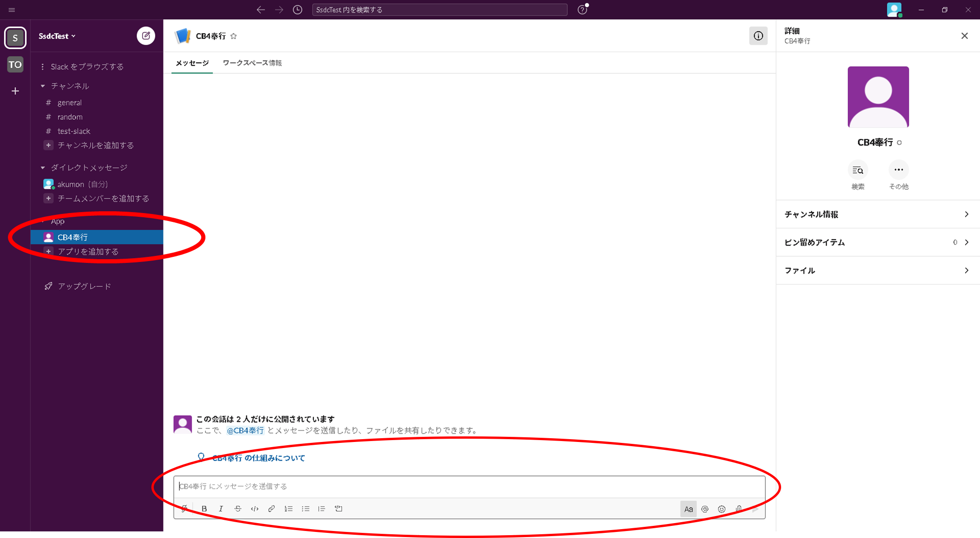Select the メッセージ tab
The width and height of the screenshot is (980, 538).
click(x=192, y=63)
